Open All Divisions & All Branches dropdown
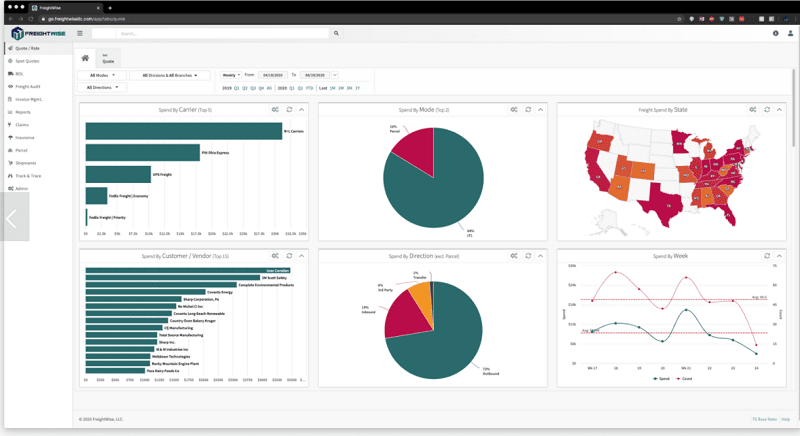Image resolution: width=800 pixels, height=436 pixels. pyautogui.click(x=169, y=75)
